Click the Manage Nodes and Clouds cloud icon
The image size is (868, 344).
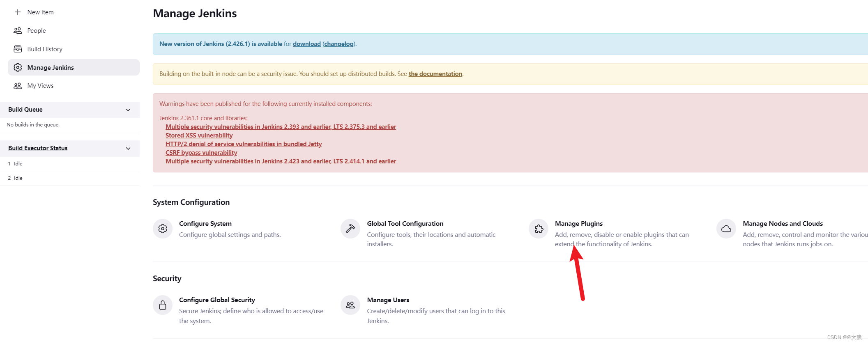point(726,229)
